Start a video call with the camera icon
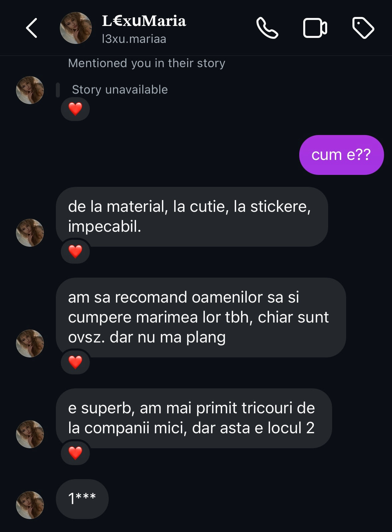392x532 pixels. (x=315, y=28)
